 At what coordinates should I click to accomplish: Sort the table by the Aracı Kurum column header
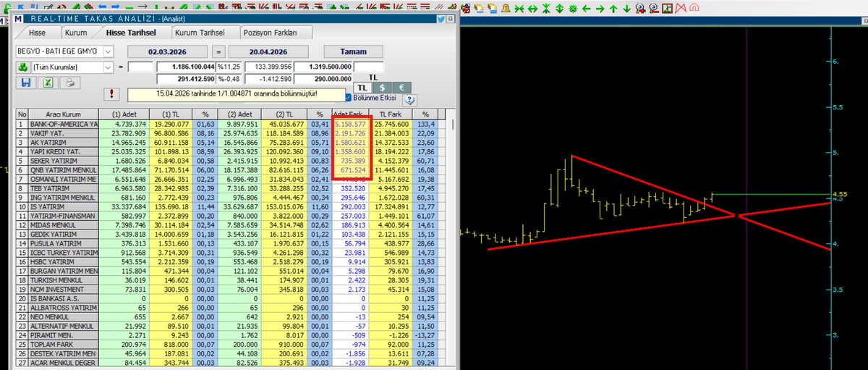pyautogui.click(x=62, y=114)
